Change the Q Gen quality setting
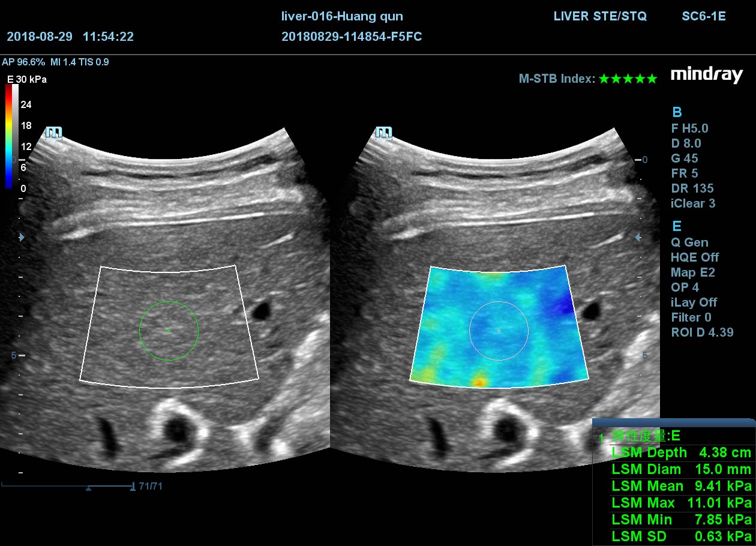Viewport: 756px width, 546px height. 689,242
